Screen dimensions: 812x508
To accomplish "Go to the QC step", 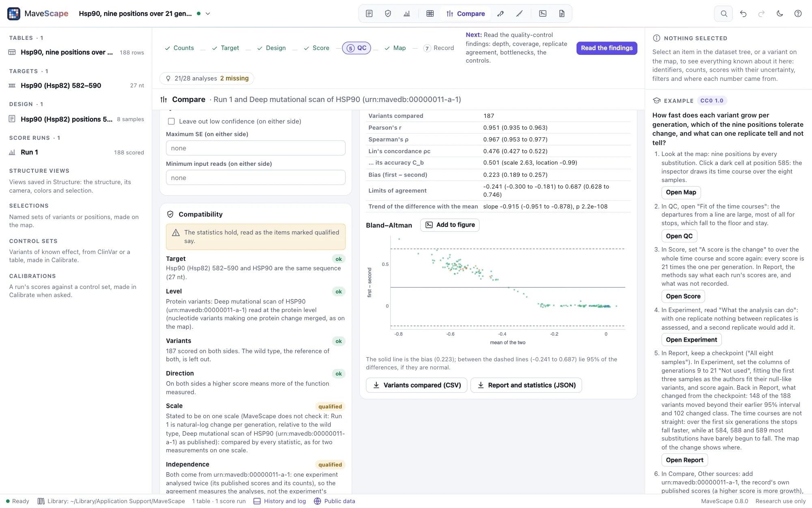I will (356, 48).
